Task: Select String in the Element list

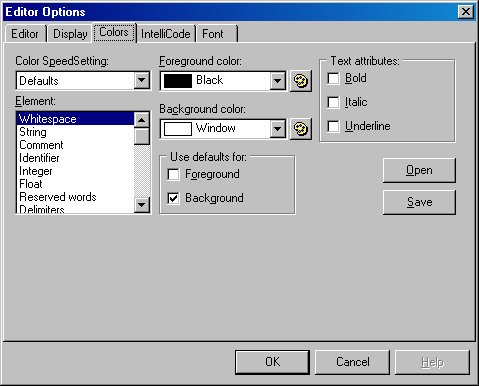Action: tap(75, 132)
